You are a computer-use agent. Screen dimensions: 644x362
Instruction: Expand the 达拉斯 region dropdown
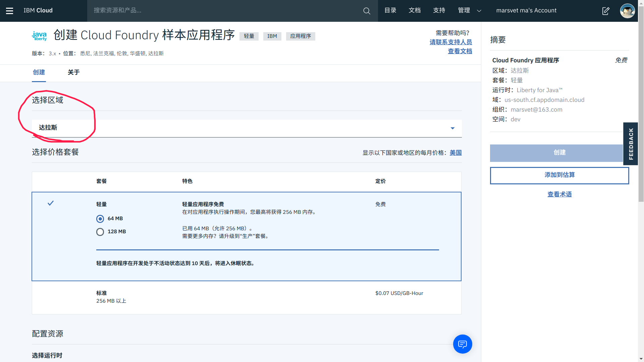(247, 128)
